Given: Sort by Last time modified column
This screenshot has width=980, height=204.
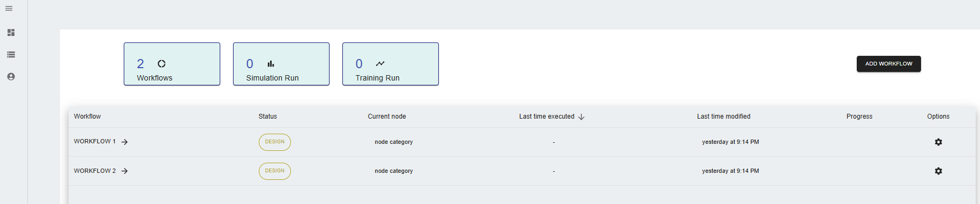Looking at the screenshot, I should tap(723, 116).
